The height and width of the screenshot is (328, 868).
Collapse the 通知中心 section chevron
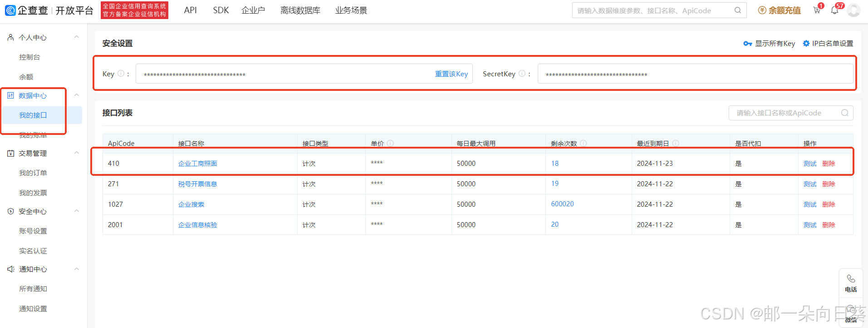point(77,269)
